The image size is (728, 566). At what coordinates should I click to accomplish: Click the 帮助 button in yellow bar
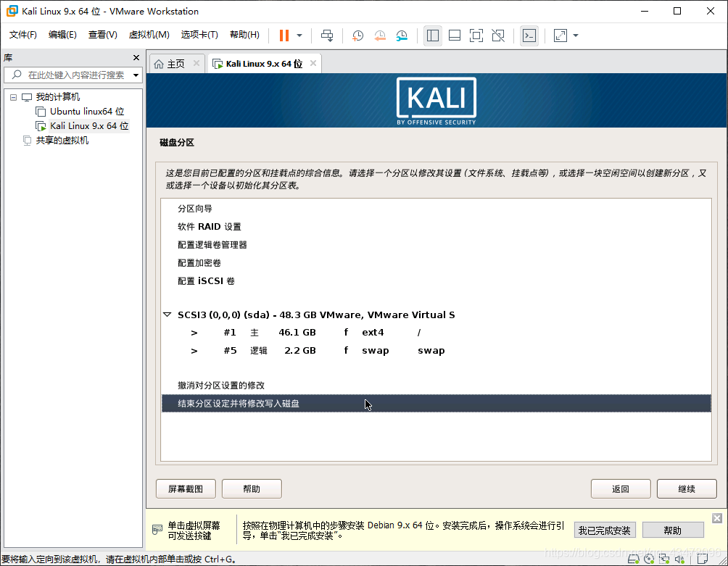(x=673, y=530)
